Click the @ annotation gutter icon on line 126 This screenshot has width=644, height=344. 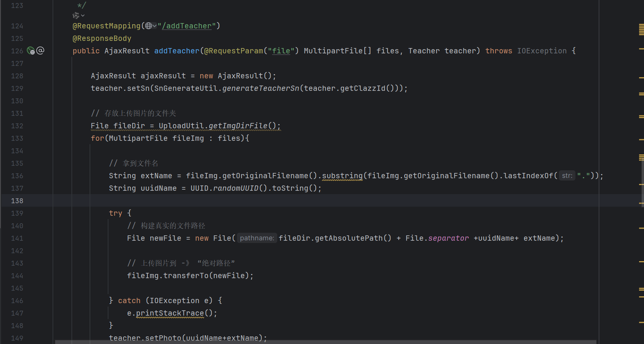(x=40, y=50)
